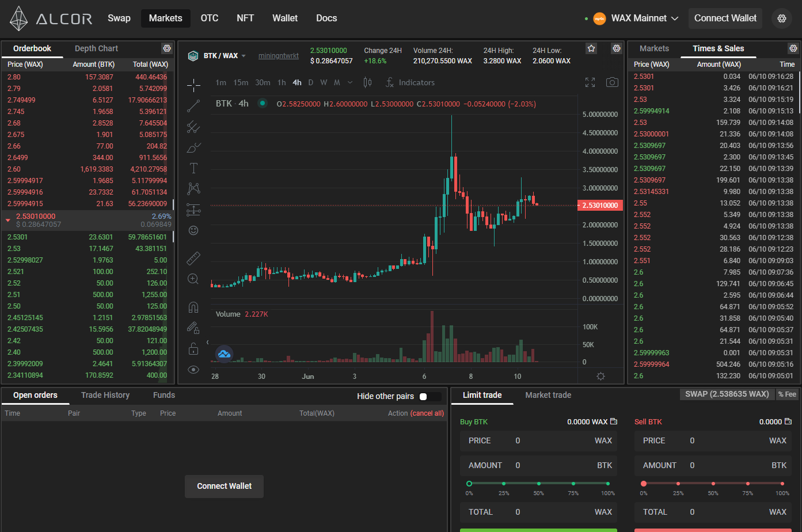Select the 1m timeframe

(x=221, y=82)
